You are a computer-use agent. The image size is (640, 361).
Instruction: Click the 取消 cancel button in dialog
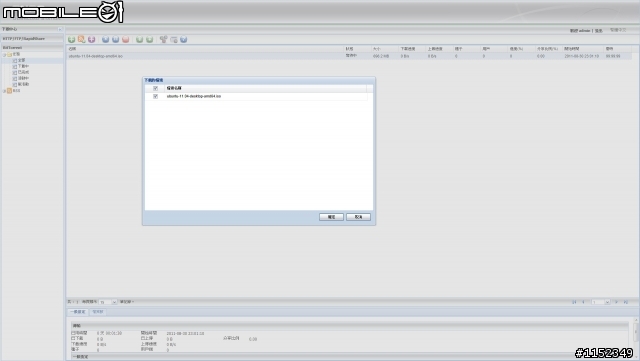[x=358, y=217]
